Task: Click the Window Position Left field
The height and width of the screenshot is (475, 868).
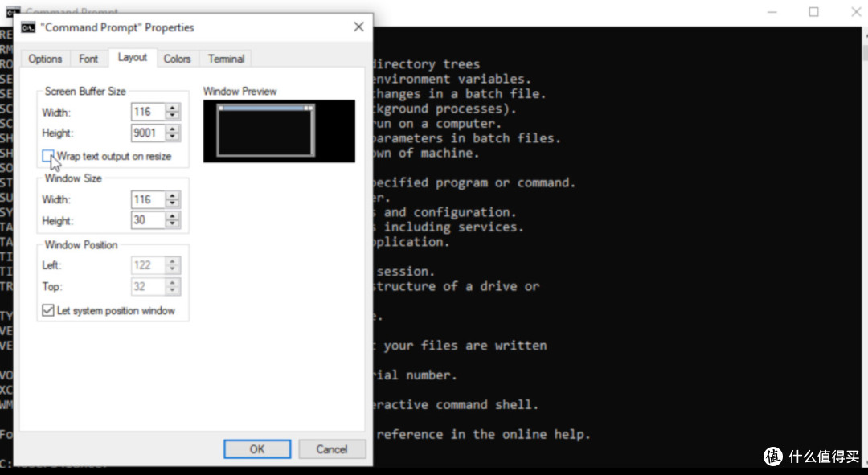Action: pos(148,265)
